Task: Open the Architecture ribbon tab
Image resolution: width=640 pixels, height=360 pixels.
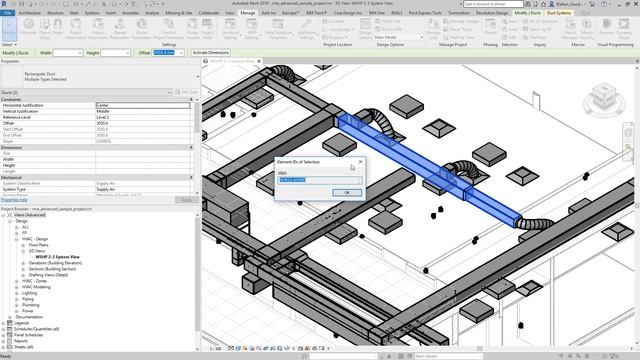Action: coord(30,13)
